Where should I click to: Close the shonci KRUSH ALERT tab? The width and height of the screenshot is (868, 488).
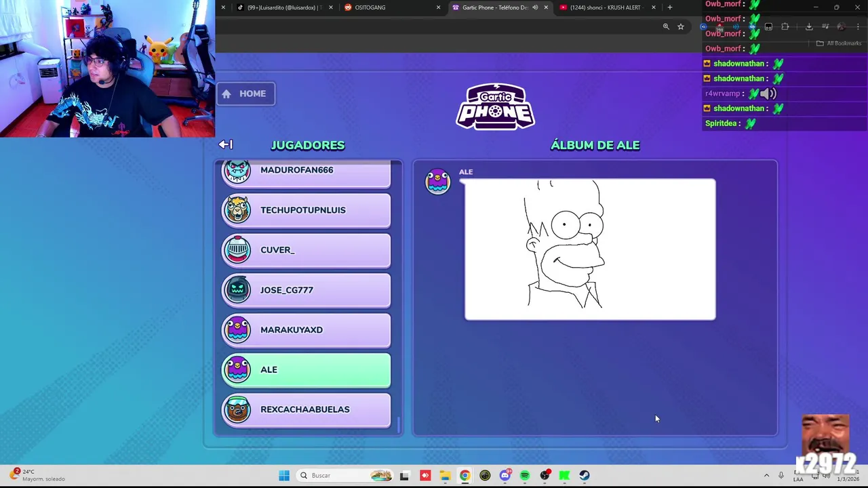click(654, 7)
